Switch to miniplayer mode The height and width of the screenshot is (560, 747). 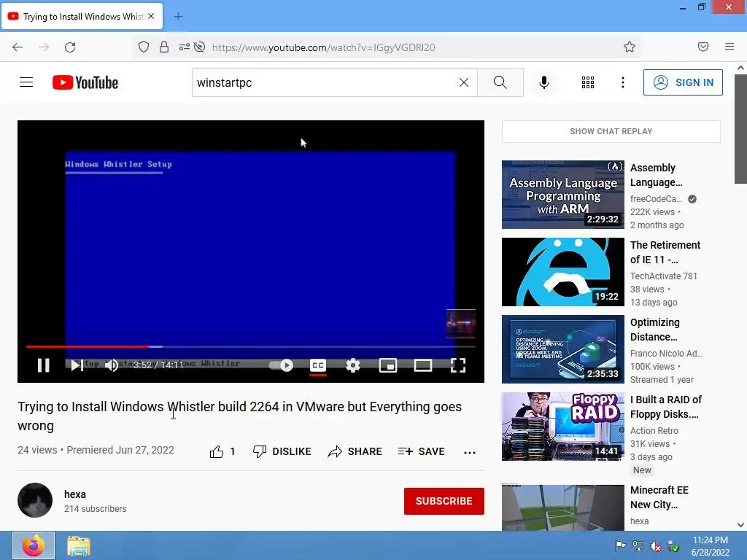click(x=388, y=365)
